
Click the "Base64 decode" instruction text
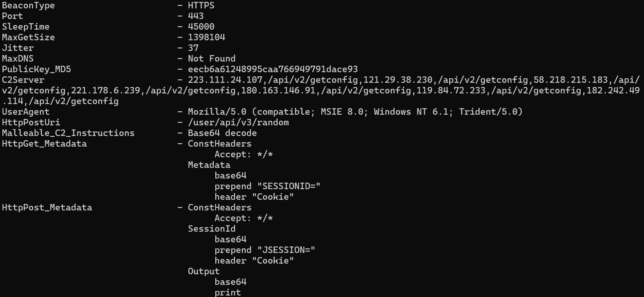(222, 133)
